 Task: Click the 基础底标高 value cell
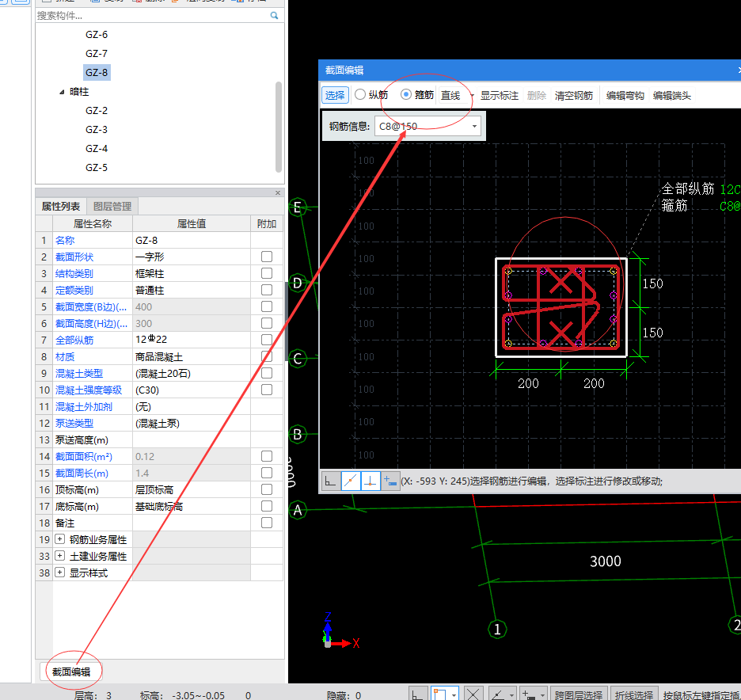point(192,506)
